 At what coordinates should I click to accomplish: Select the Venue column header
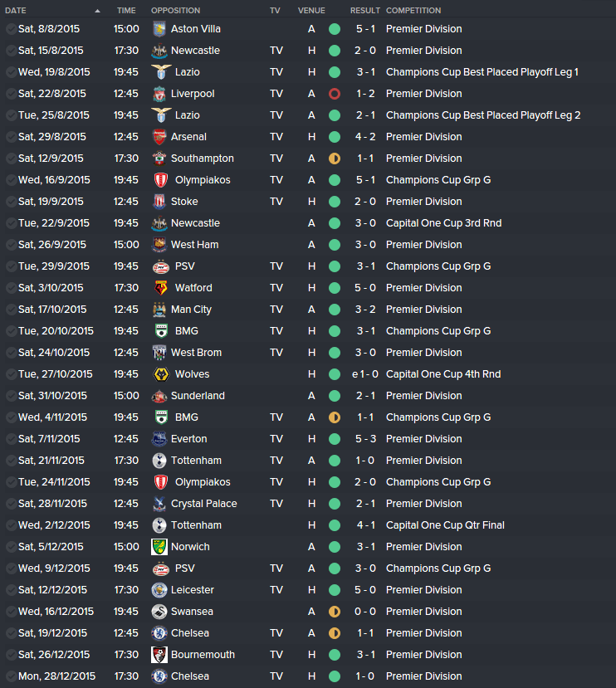tap(311, 11)
